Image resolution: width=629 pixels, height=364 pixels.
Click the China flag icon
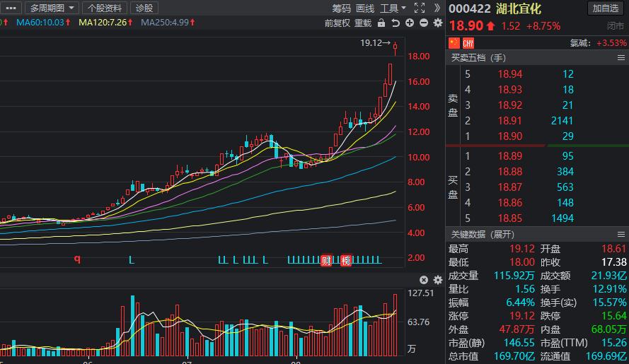coord(454,43)
